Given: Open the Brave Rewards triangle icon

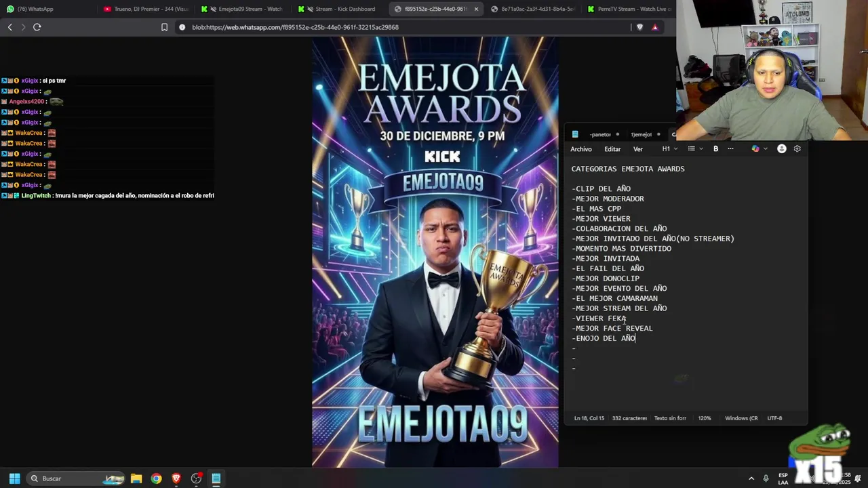Looking at the screenshot, I should [655, 27].
